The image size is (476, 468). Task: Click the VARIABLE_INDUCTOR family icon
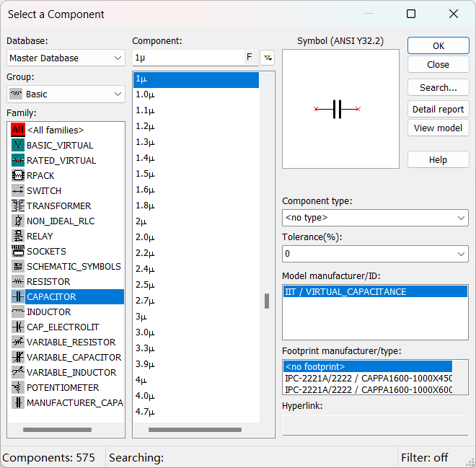point(18,372)
